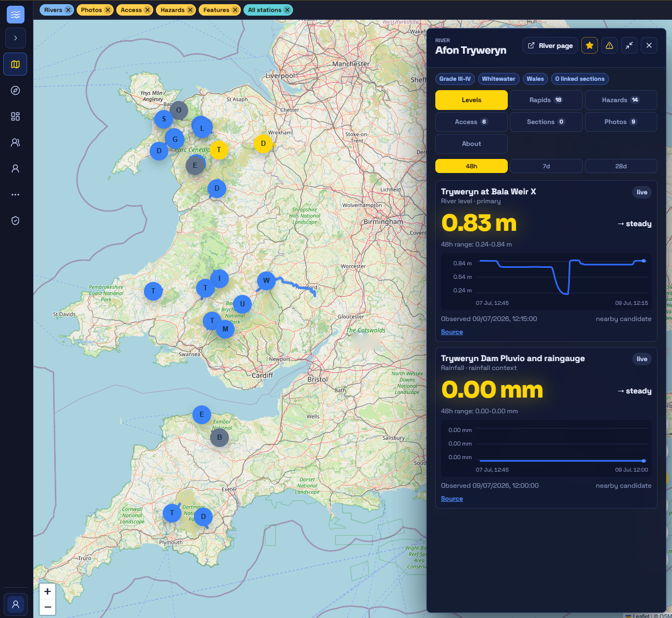This screenshot has height=618, width=672.
Task: Click the blue M map marker
Action: (x=225, y=329)
